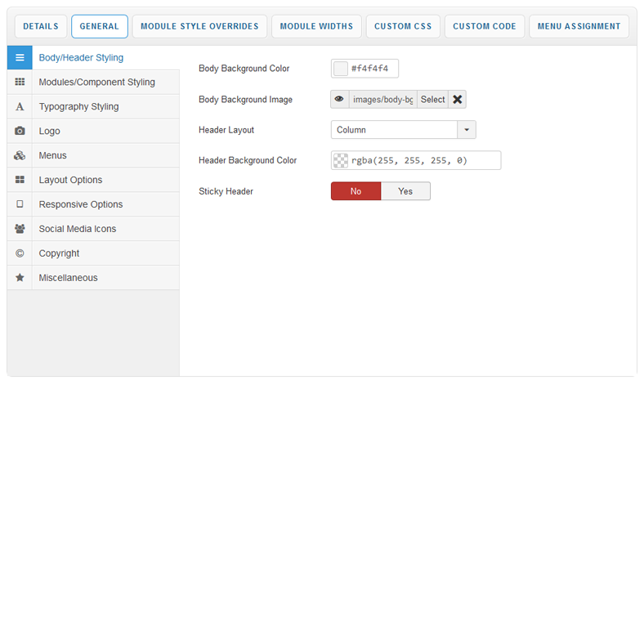
Task: Click the Copyright symbol icon
Action: (20, 253)
